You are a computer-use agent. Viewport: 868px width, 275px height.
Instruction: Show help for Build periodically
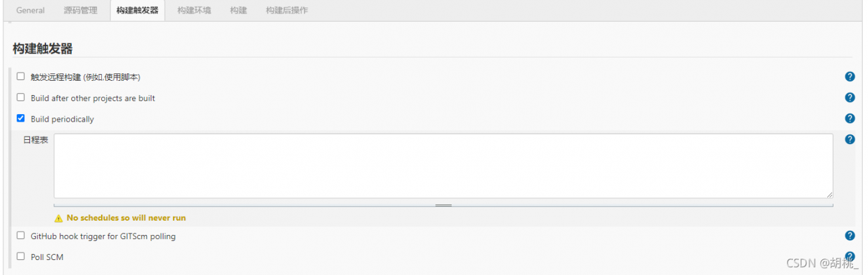(850, 118)
